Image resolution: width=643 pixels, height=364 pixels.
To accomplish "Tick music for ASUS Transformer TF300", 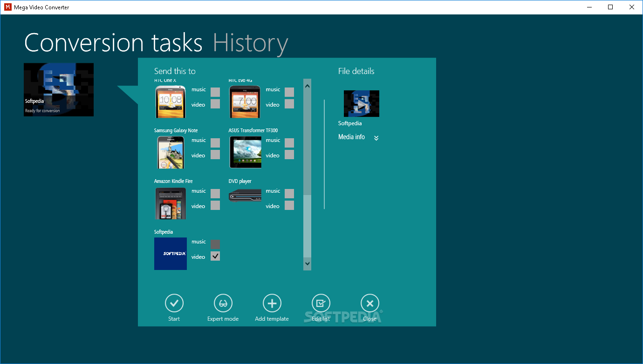I will coord(289,143).
